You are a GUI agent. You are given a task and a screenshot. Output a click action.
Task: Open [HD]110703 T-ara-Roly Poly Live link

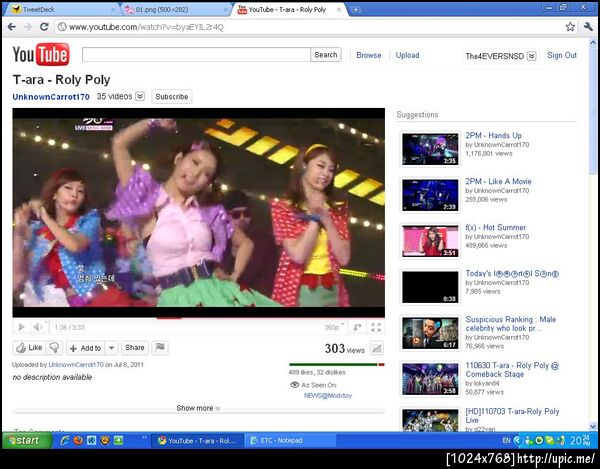(x=512, y=415)
